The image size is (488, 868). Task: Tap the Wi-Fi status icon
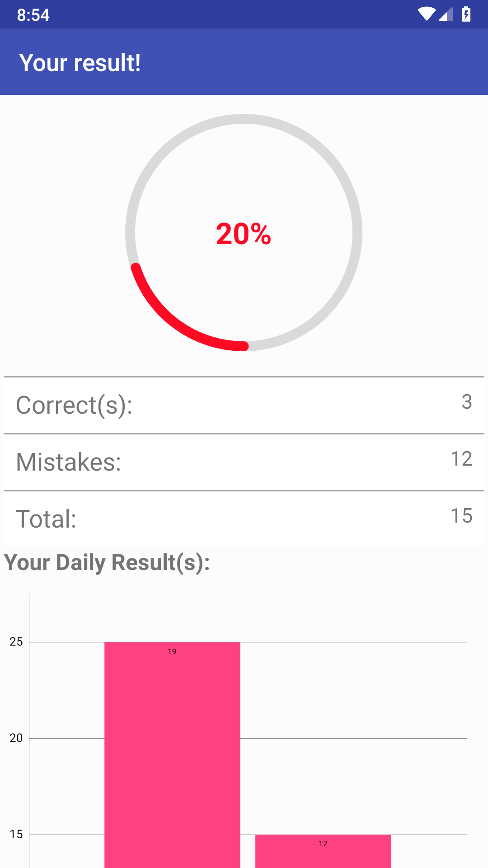[x=427, y=14]
